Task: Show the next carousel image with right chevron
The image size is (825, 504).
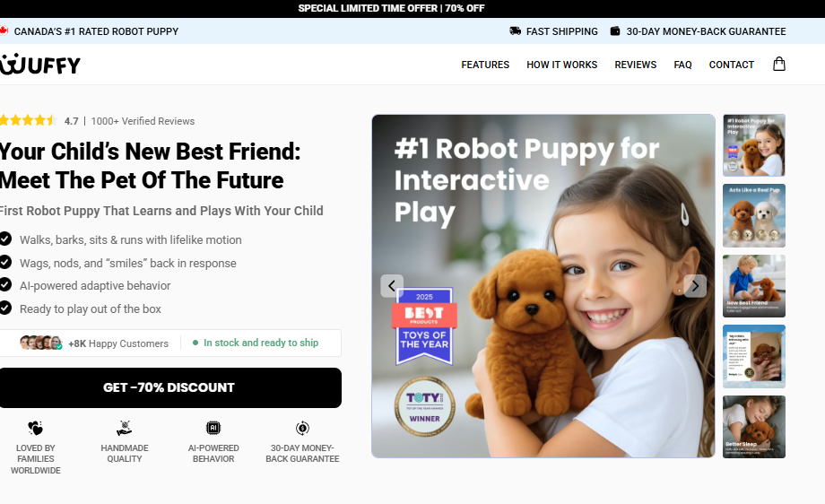Action: click(695, 286)
